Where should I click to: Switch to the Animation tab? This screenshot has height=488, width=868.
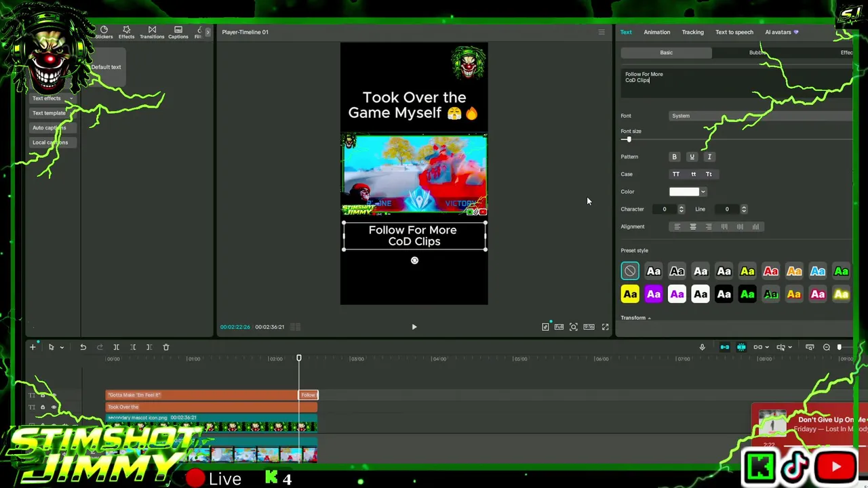(656, 32)
